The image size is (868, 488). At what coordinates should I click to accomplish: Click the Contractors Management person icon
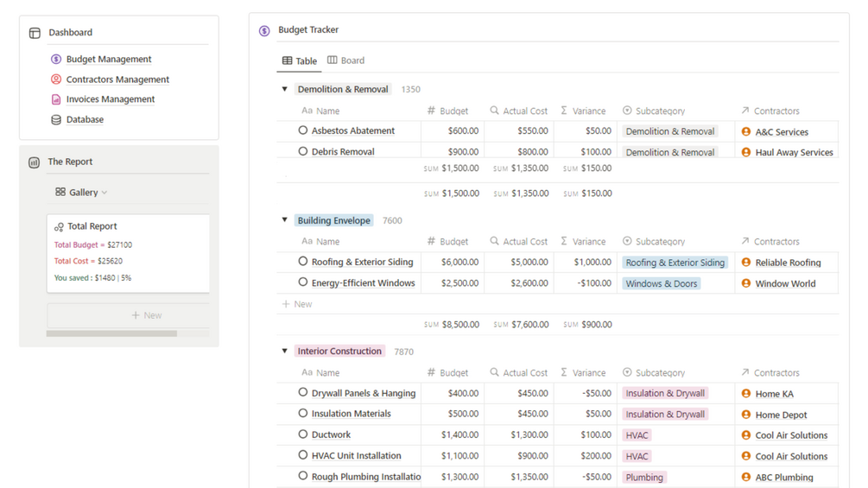[x=56, y=79]
